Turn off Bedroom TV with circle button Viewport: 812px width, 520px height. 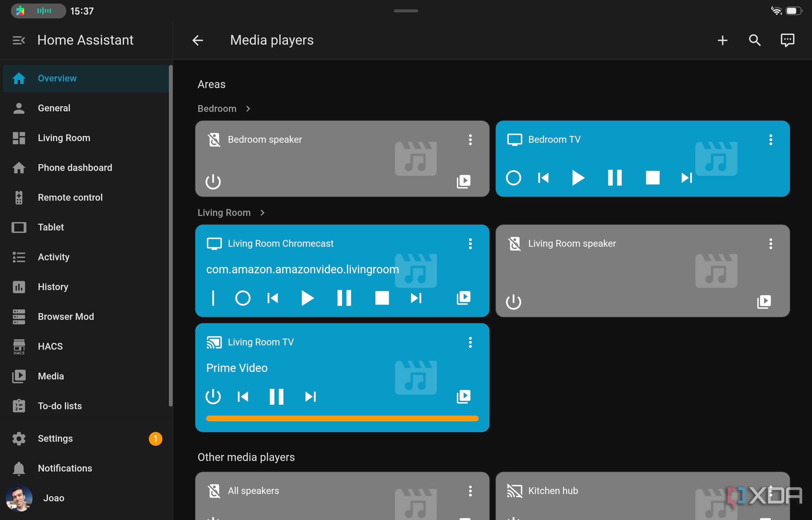point(513,178)
